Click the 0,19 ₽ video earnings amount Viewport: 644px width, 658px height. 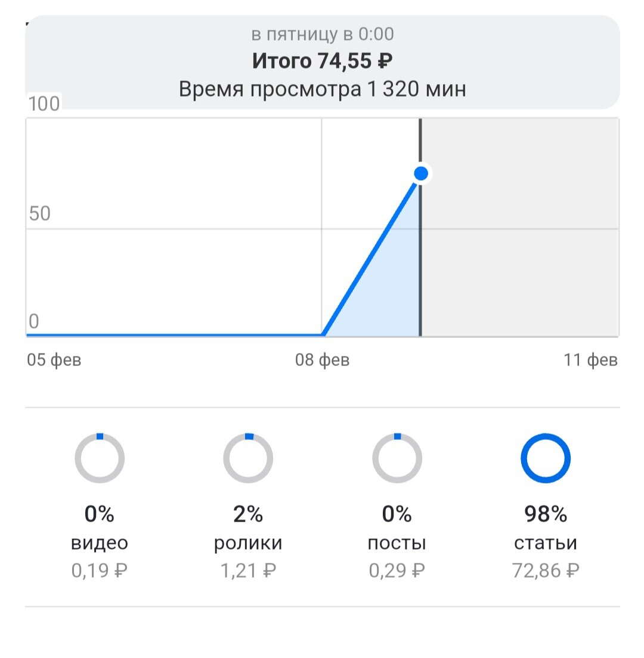click(100, 571)
